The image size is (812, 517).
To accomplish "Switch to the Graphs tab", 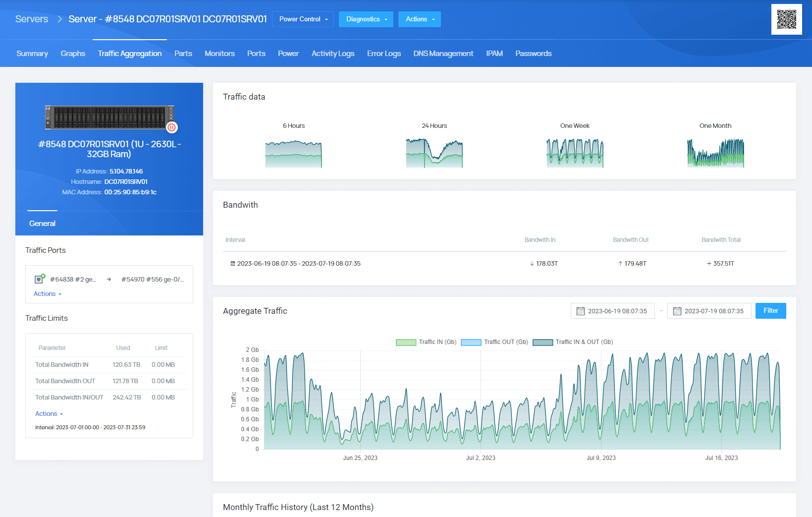I will (x=73, y=54).
